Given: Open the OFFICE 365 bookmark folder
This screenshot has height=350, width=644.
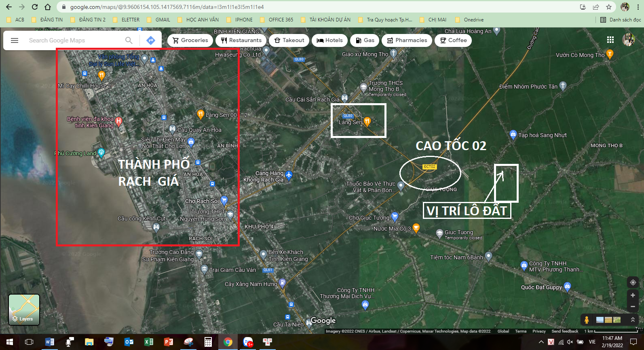Looking at the screenshot, I should 277,19.
